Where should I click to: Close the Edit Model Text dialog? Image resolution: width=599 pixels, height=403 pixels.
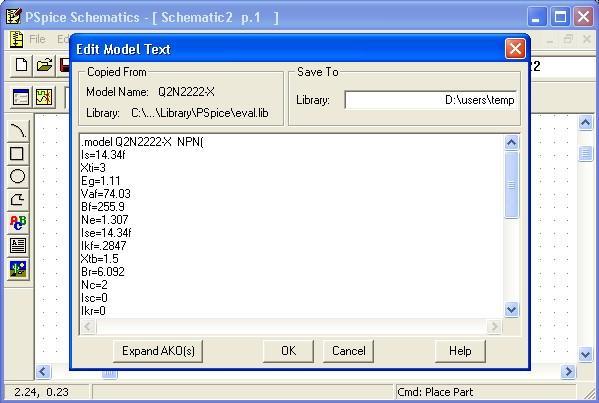515,49
